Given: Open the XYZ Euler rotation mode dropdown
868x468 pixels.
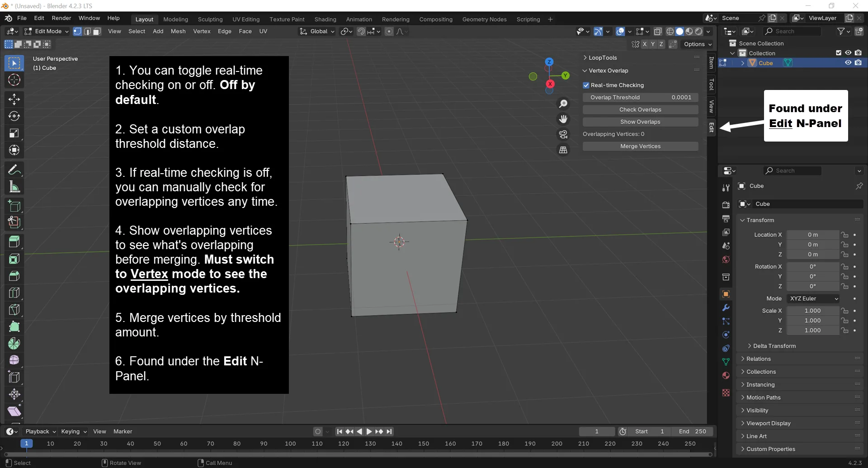Looking at the screenshot, I should point(813,298).
